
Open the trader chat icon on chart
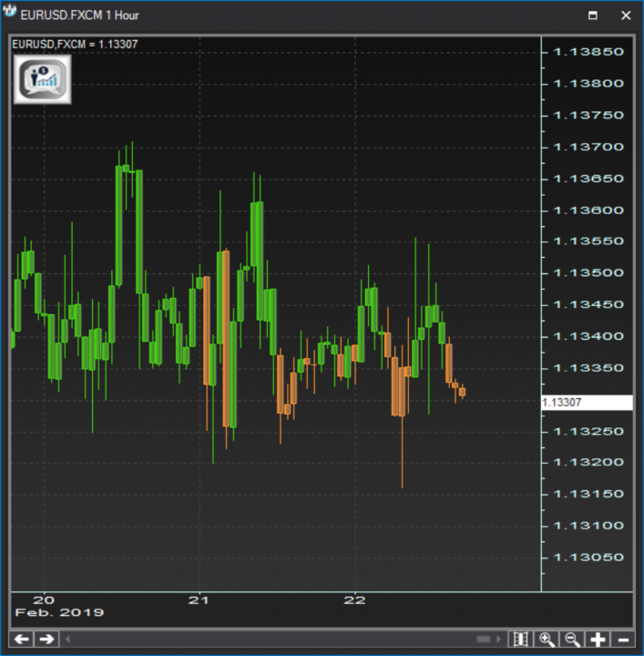[x=42, y=79]
